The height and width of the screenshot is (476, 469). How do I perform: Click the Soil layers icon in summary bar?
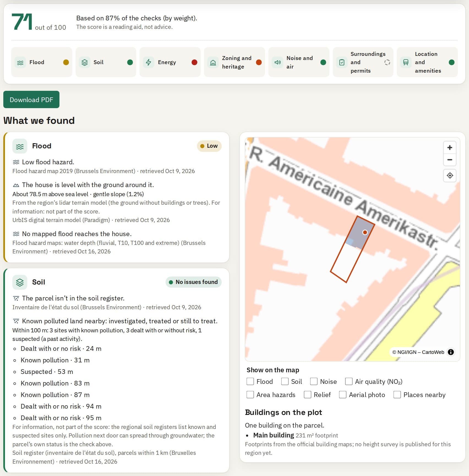click(84, 62)
